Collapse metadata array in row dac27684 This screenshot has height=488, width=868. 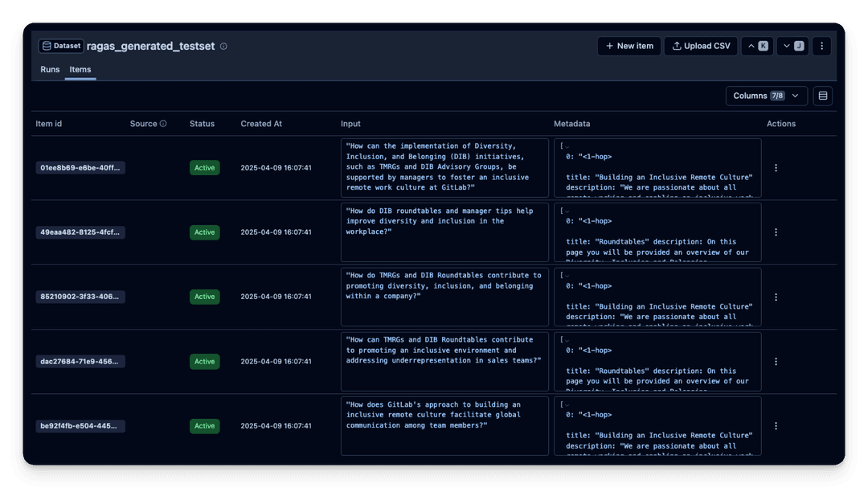567,340
